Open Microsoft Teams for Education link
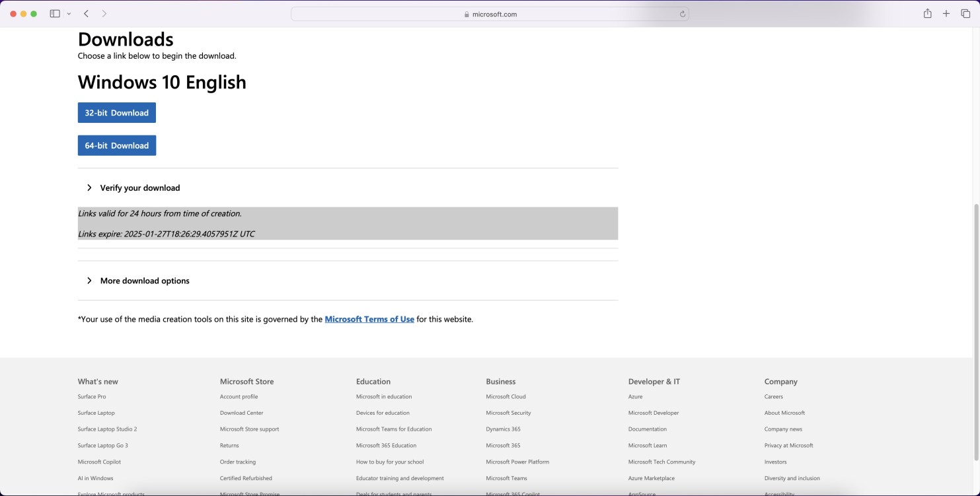 point(394,429)
